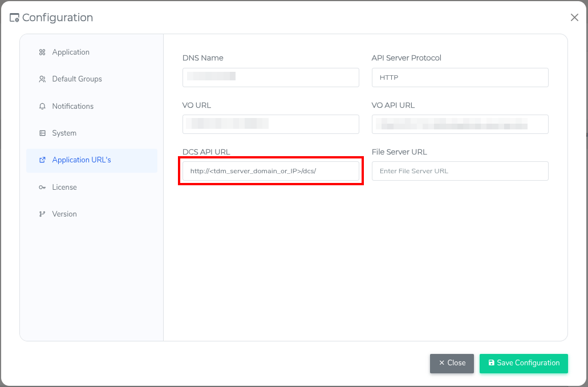
Task: Click the Notifications bell icon
Action: (x=42, y=107)
